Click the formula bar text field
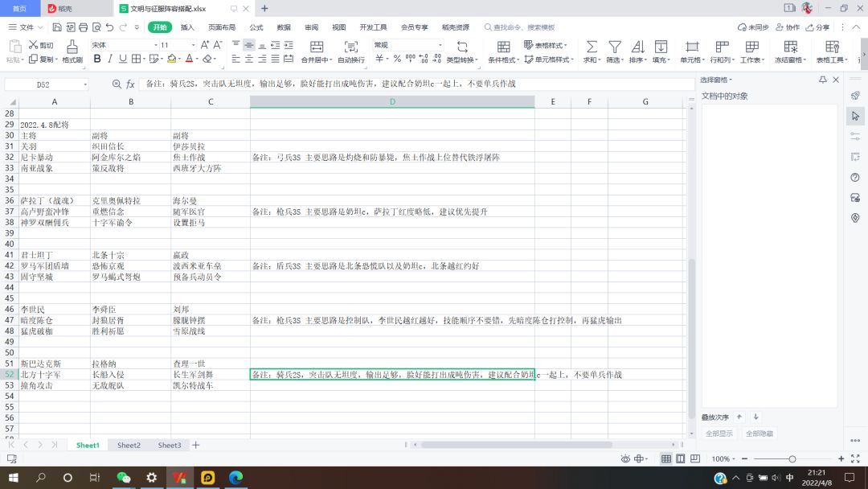Viewport: 868px width, 489px height. (417, 84)
